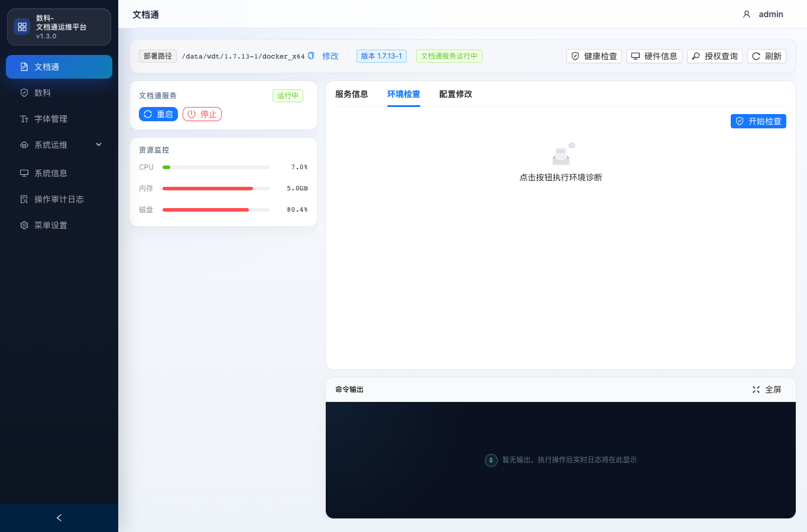The width and height of the screenshot is (807, 532).
Task: Switch to the 服务信息 tab
Action: [x=352, y=94]
